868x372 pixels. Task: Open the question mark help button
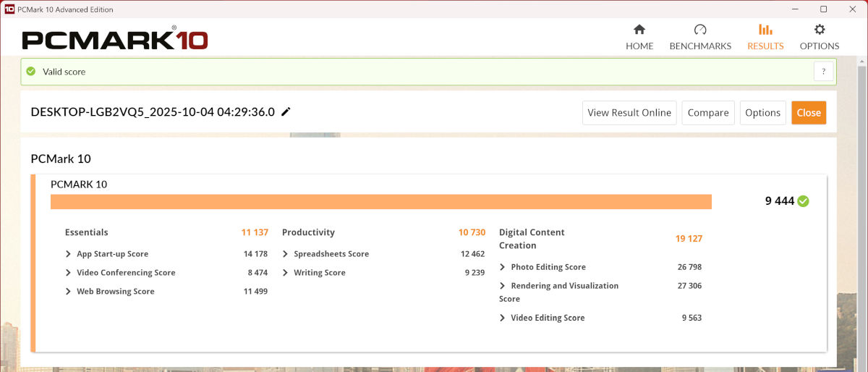coord(823,72)
